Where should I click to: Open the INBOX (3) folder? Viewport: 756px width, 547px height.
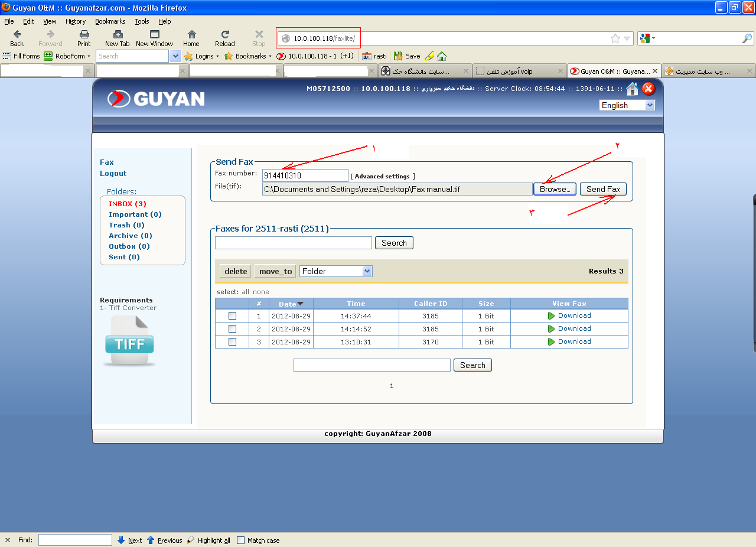click(x=128, y=204)
